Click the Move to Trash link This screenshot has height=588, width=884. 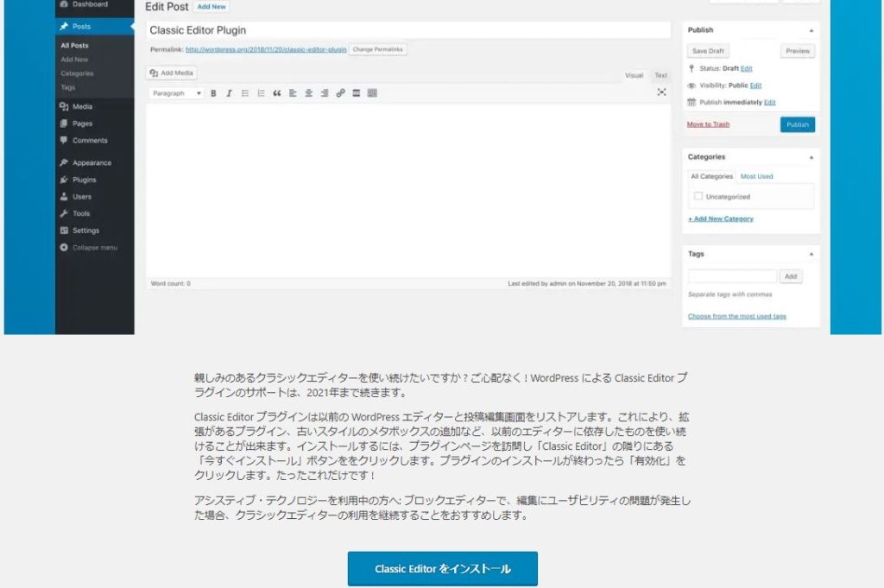pyautogui.click(x=708, y=124)
